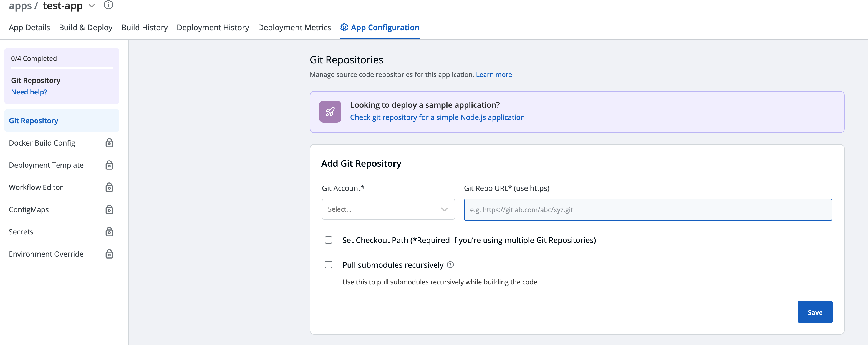Click lock icon beside Environment Override
Image resolution: width=868 pixels, height=345 pixels.
pos(109,254)
